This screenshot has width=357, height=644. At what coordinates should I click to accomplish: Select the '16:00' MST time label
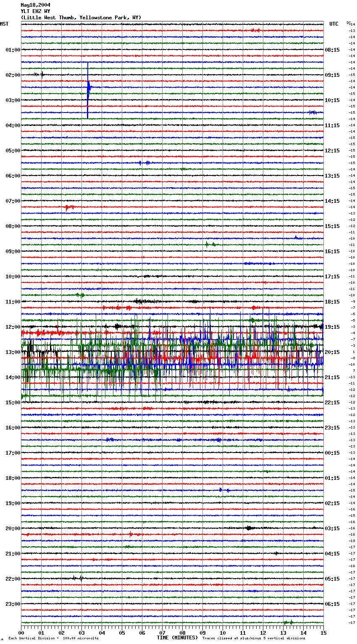click(x=13, y=428)
